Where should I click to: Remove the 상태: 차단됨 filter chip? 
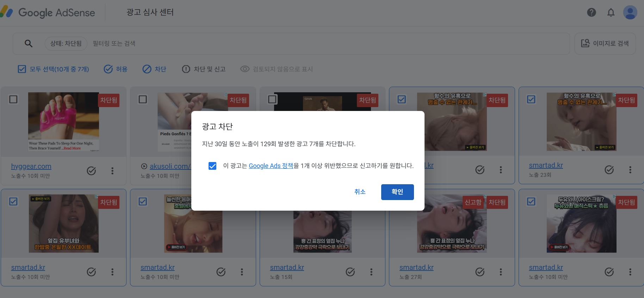[66, 44]
